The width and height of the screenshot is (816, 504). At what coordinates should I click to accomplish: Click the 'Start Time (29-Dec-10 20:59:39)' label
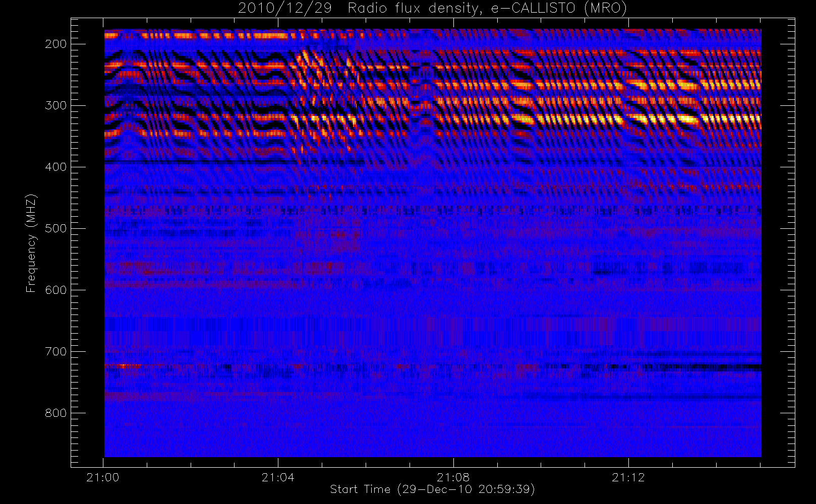coord(432,489)
